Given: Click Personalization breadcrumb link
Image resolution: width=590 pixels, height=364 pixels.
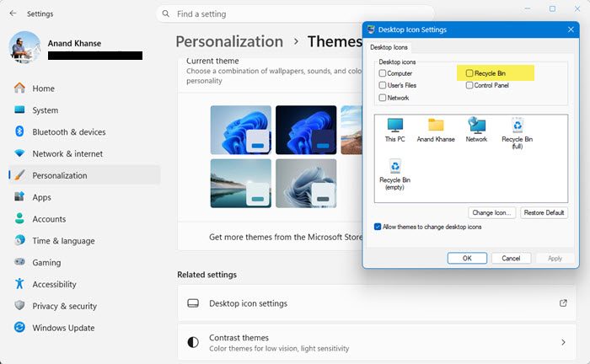Looking at the screenshot, I should coord(229,41).
